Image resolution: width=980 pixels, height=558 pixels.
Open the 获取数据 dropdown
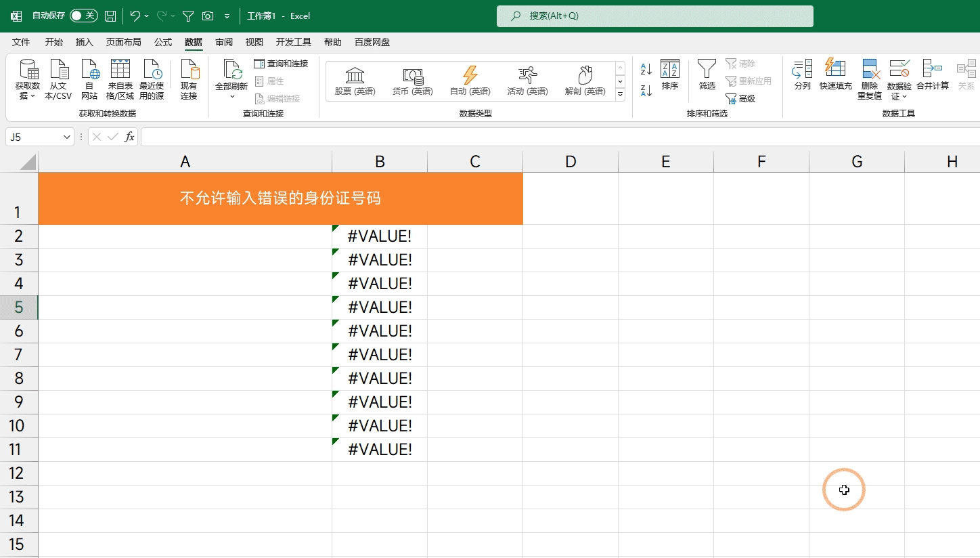(x=28, y=79)
